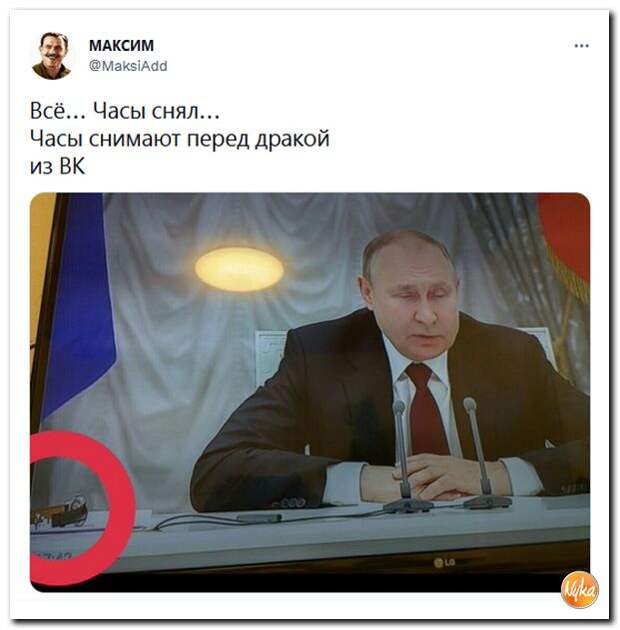Screen dimensions: 620x630
Task: Open the attached photo in full view
Action: [310, 392]
